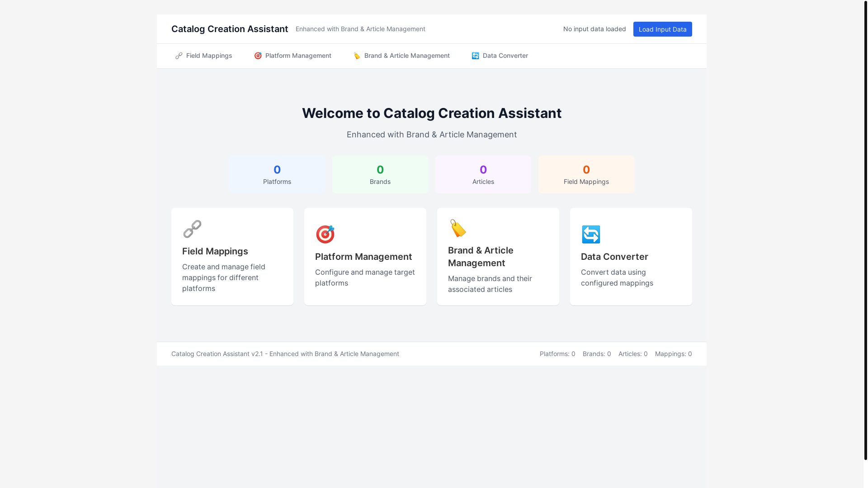Click the footer 'Brands: 0' entry

coord(597,354)
